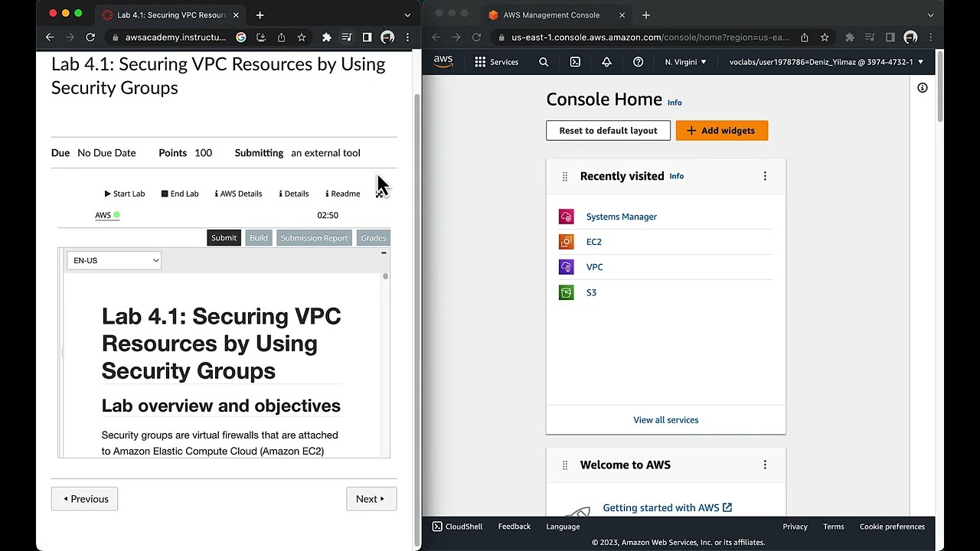Reload the AWS Management Console page
The height and width of the screenshot is (551, 980).
tap(476, 37)
